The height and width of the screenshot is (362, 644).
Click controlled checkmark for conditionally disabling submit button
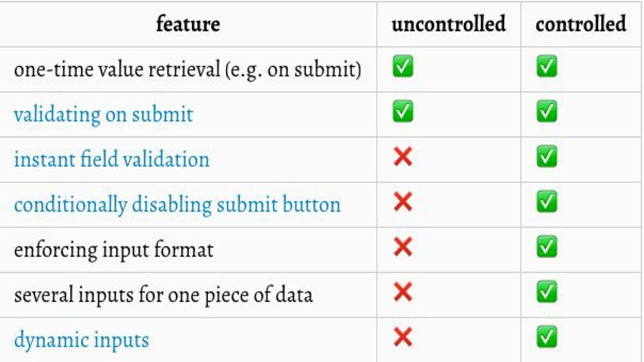click(547, 202)
